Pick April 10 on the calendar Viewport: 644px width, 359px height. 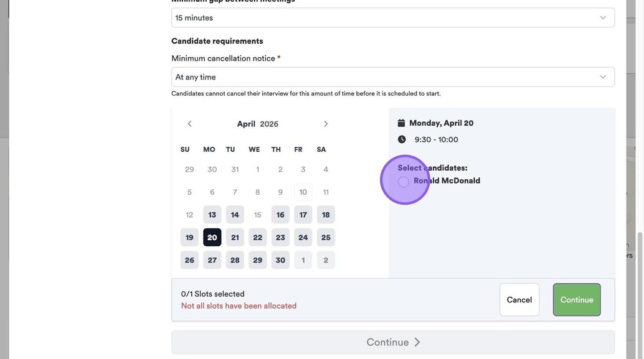point(303,192)
